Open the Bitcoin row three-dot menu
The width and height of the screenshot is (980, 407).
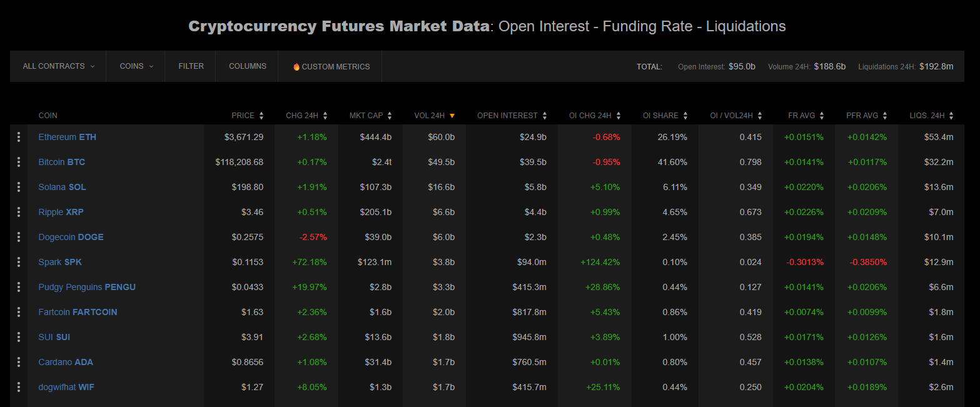19,162
